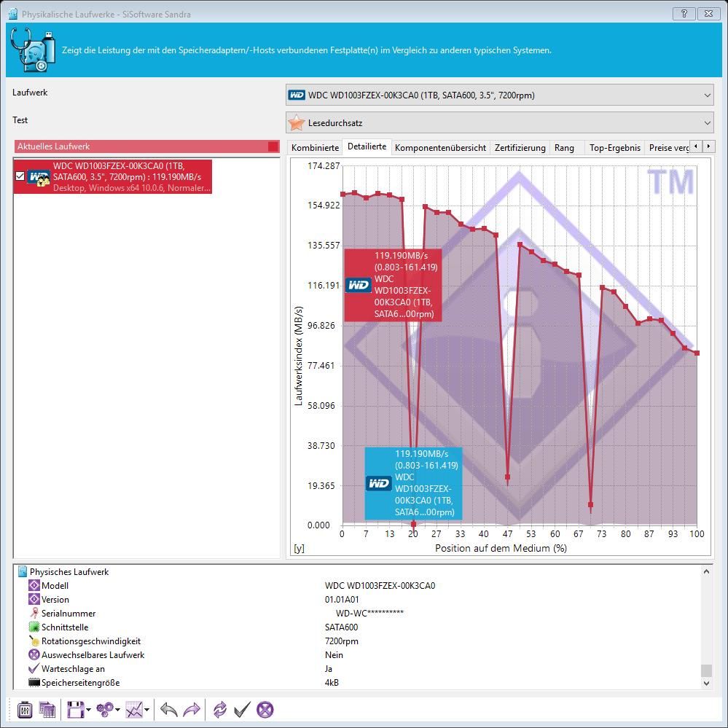The width and height of the screenshot is (728, 728).
Task: Click the Warteschlage an checkmark icon
Action: point(34,668)
